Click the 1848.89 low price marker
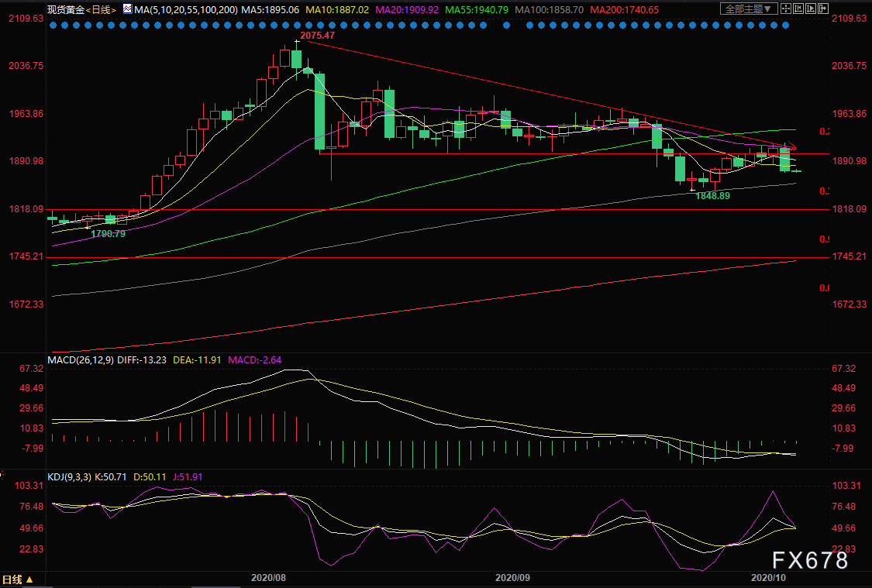The width and height of the screenshot is (872, 588). 713,196
